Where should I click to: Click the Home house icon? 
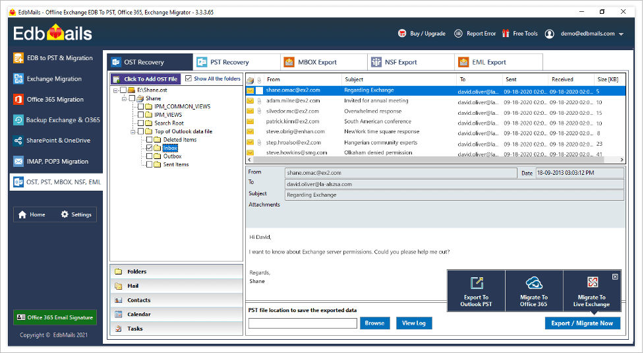(x=22, y=214)
